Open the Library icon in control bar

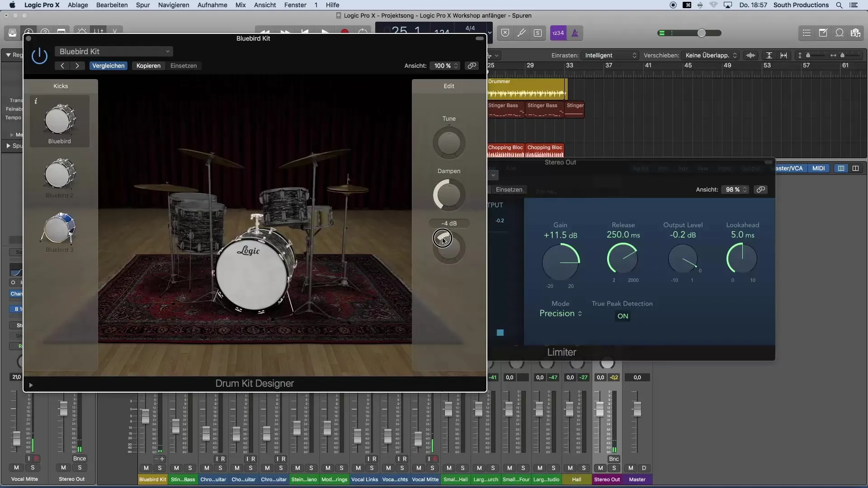tap(13, 33)
